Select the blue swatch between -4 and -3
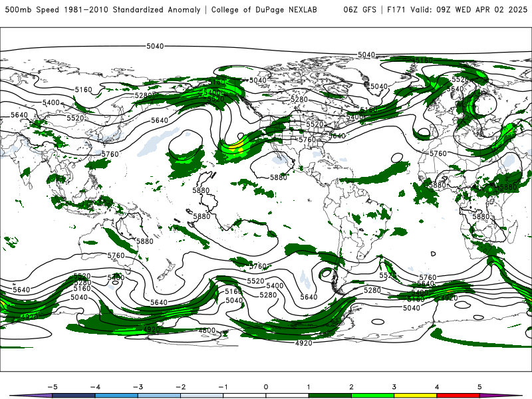Image resolution: width=532 pixels, height=399 pixels. coord(116,396)
